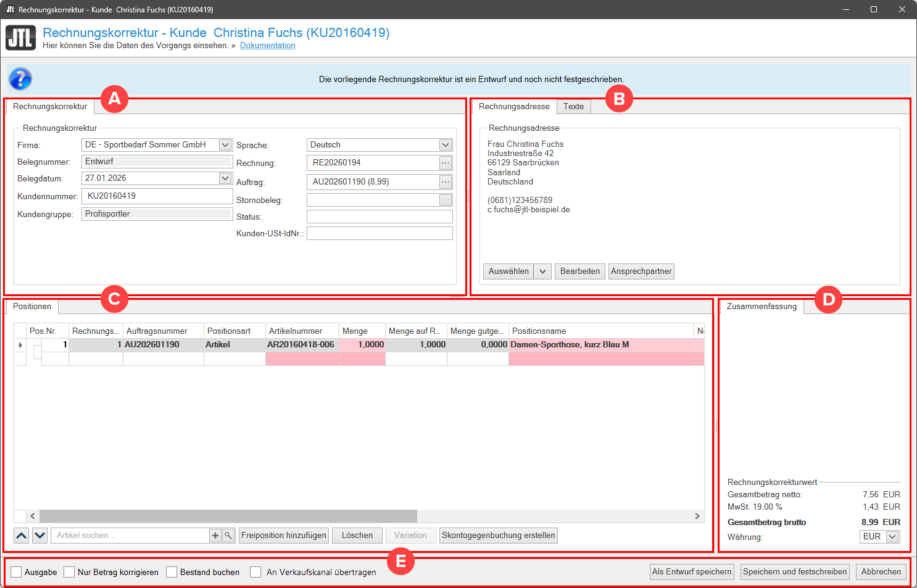
Task: Click the JTL logo icon
Action: [x=21, y=38]
